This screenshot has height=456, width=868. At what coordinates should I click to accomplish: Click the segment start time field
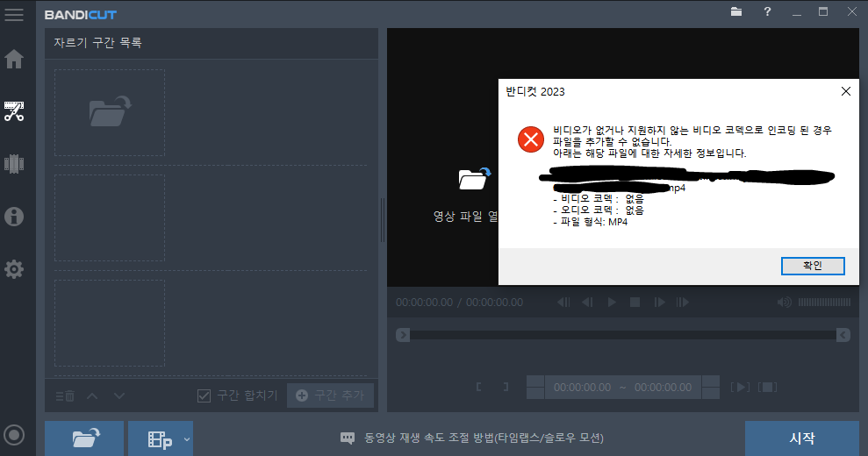tap(583, 388)
